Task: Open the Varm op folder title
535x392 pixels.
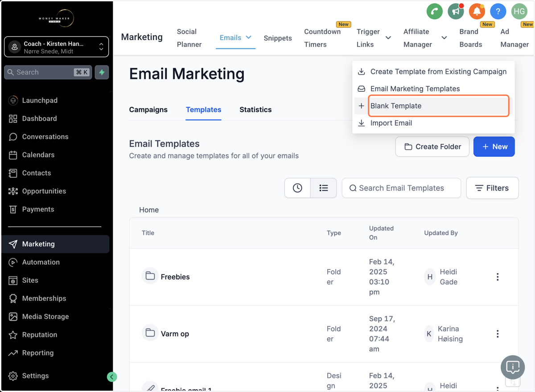Action: [175, 334]
